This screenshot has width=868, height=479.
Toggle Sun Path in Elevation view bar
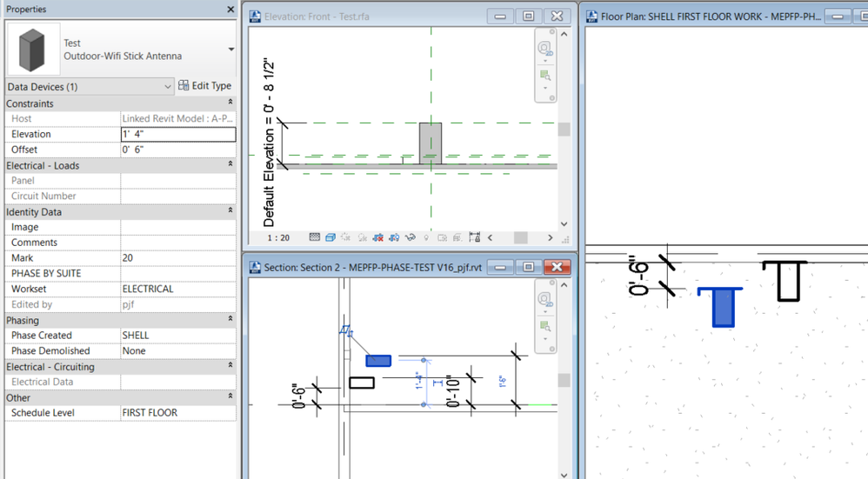pos(346,237)
